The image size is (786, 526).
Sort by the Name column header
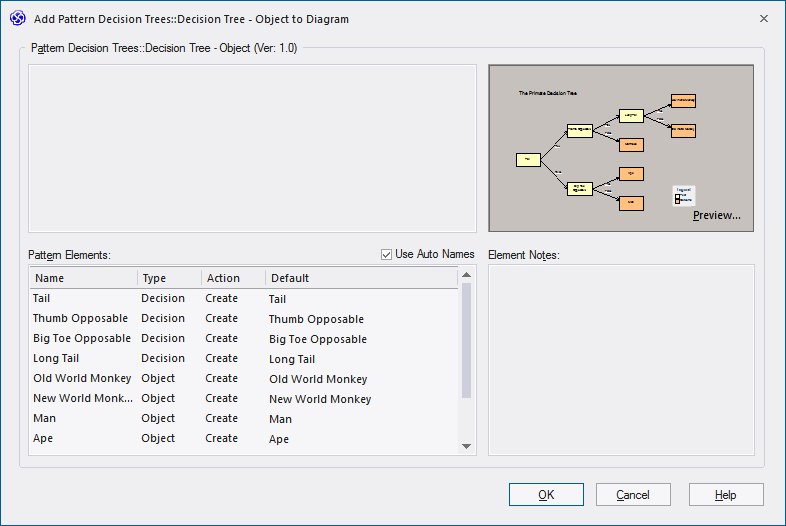(x=82, y=278)
